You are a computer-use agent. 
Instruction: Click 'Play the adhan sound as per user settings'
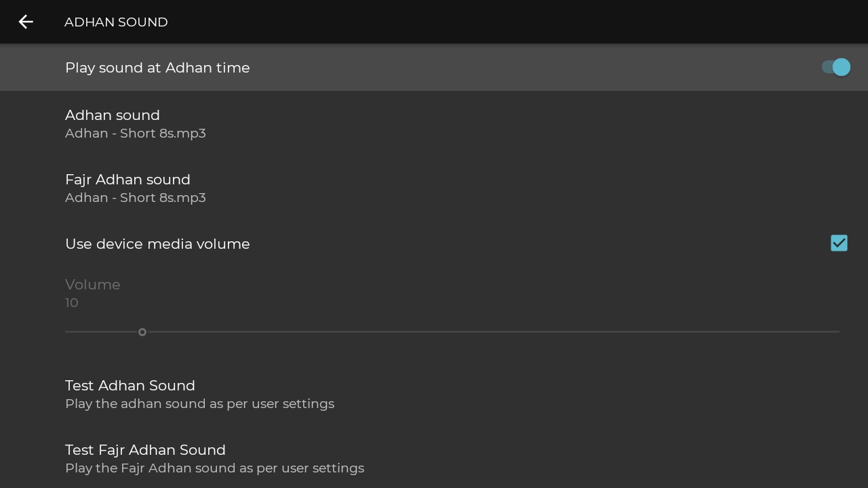[199, 404]
